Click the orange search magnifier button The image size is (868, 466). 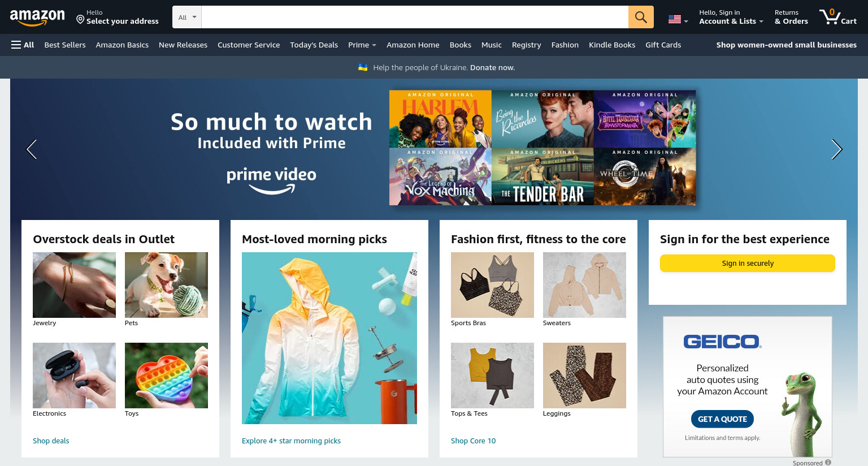[x=641, y=17]
